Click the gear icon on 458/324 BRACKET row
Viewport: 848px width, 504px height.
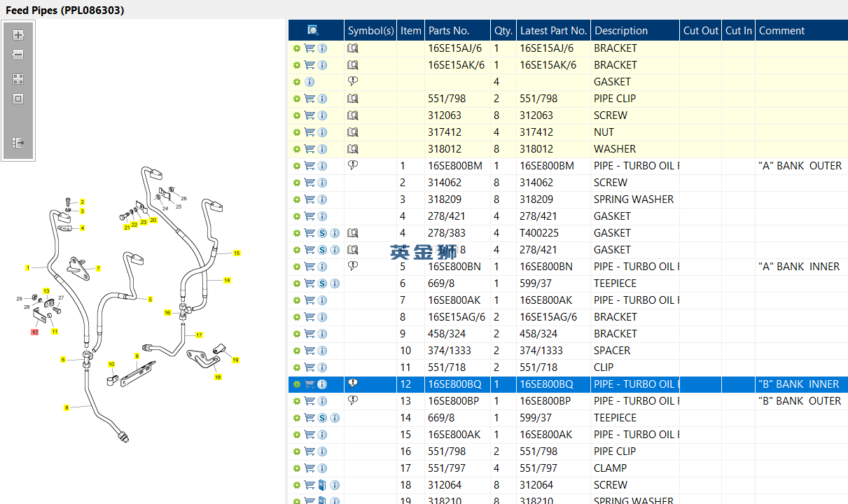[297, 334]
